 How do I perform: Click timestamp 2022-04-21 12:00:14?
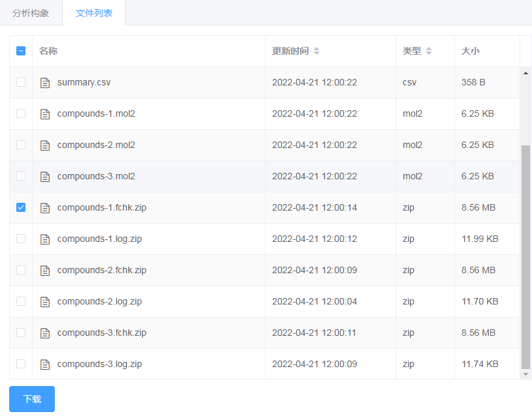pos(315,207)
